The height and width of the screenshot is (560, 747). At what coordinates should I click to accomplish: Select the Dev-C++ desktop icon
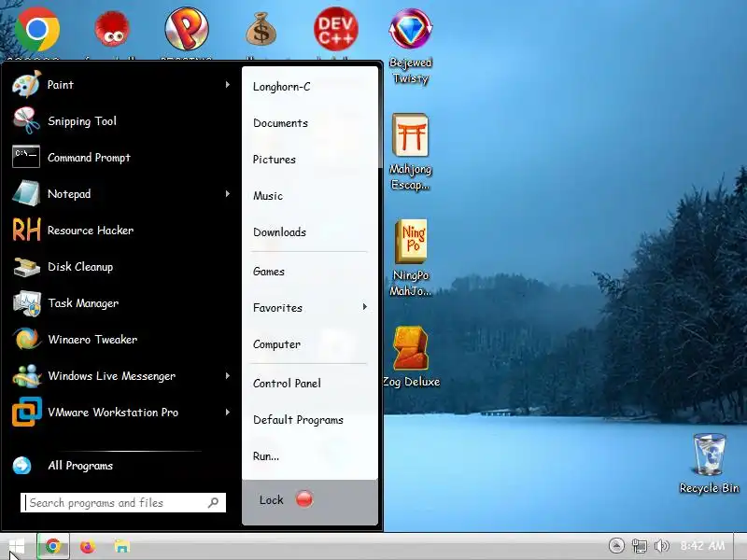point(336,29)
